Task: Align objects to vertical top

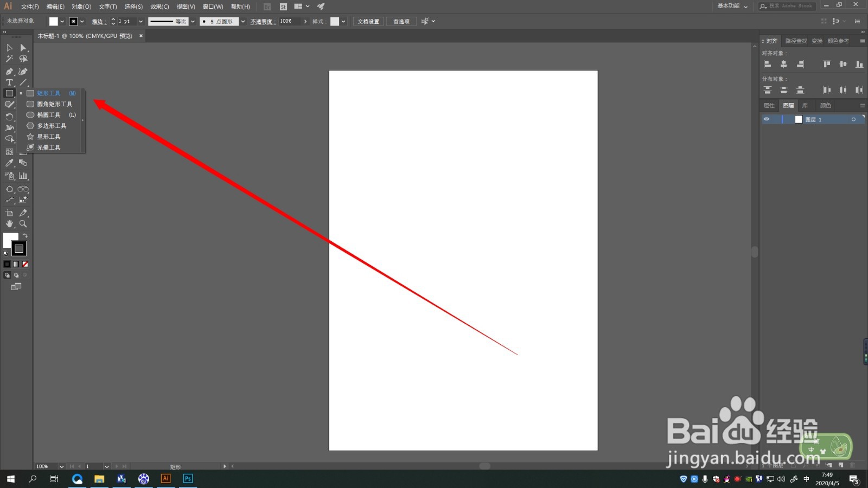Action: tap(826, 64)
